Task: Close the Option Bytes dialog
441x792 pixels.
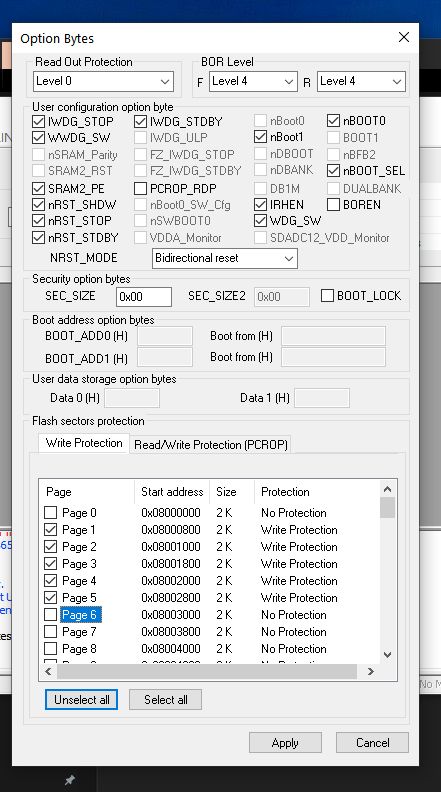Action: tap(404, 37)
